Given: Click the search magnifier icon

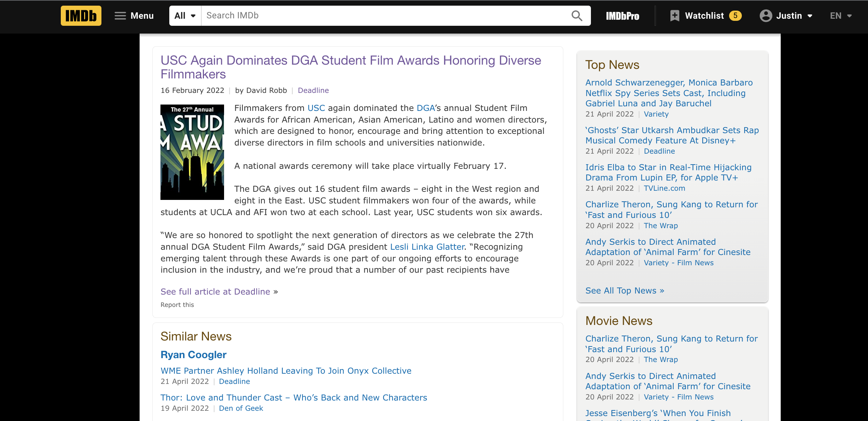Looking at the screenshot, I should pyautogui.click(x=577, y=16).
